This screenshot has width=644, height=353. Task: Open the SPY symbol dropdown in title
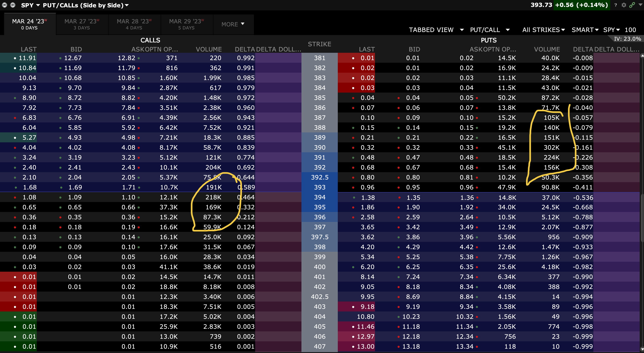pos(38,5)
